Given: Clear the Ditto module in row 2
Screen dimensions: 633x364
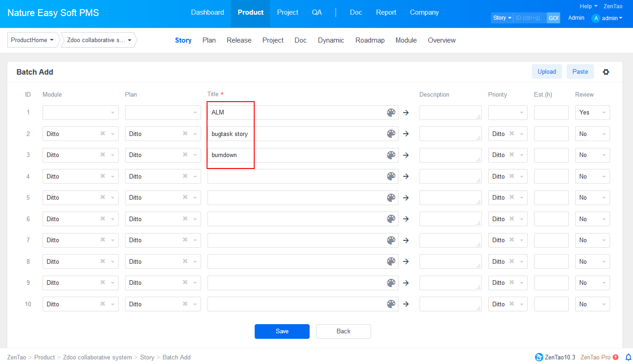Looking at the screenshot, I should (103, 134).
